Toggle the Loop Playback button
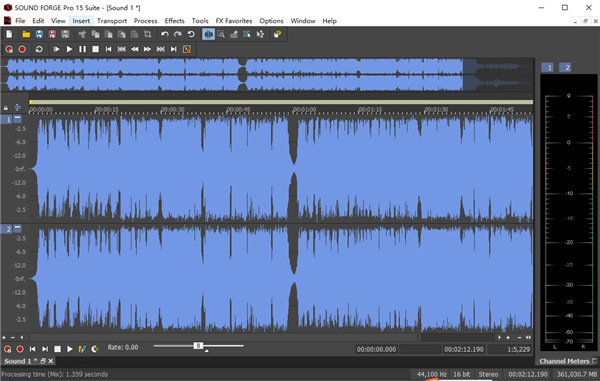The height and width of the screenshot is (381, 600). [39, 49]
